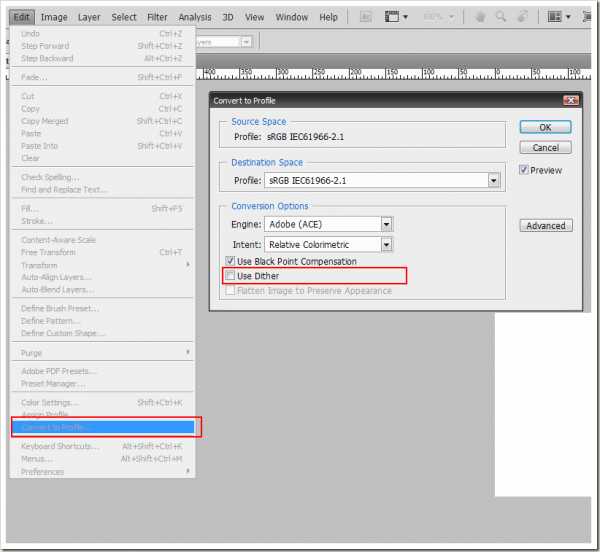Choose Free Transform in Edit menu

coord(103,252)
